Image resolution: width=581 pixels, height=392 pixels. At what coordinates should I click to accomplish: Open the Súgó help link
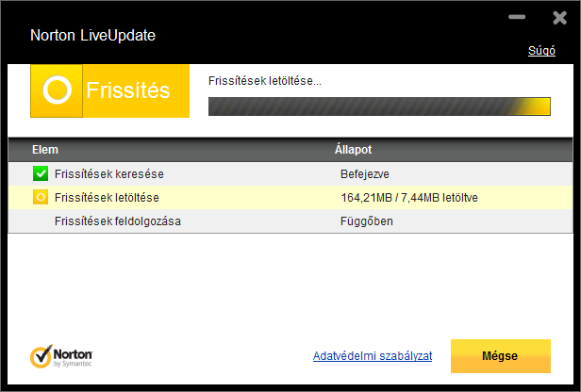(x=541, y=51)
